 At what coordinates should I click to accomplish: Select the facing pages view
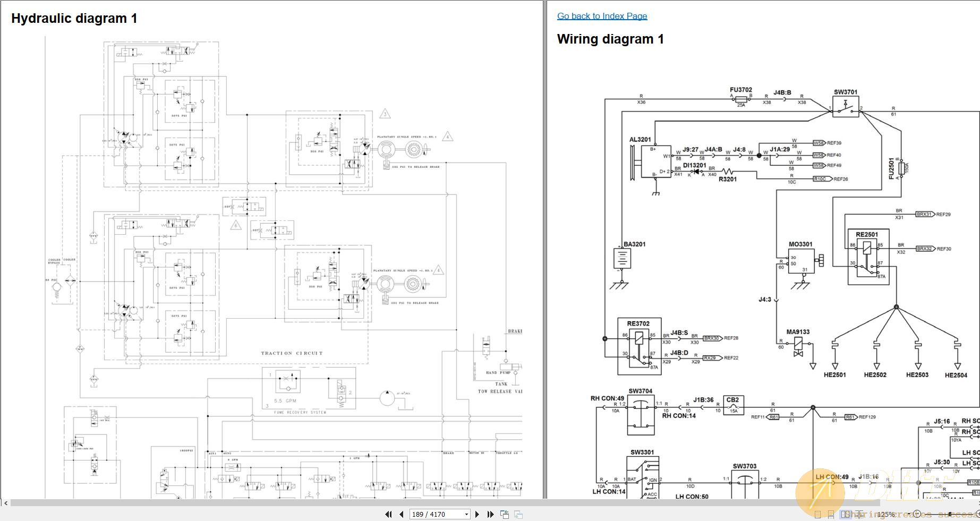point(845,514)
